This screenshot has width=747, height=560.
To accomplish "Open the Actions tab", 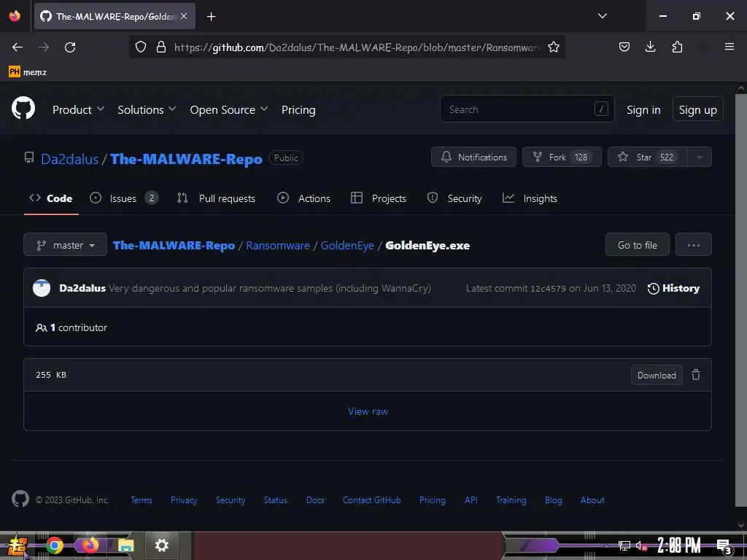I will point(303,198).
